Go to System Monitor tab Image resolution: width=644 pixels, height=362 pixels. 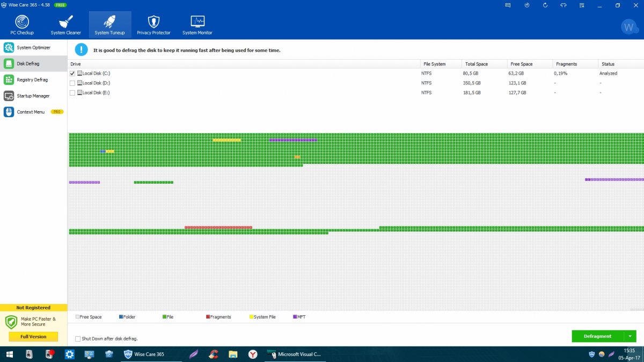[x=197, y=25]
